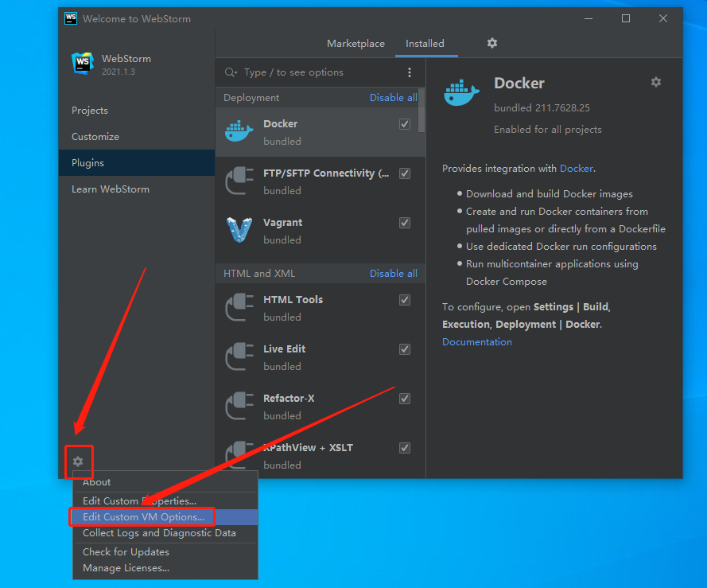707x588 pixels.
Task: Disable the XPathView + XSLT checkbox
Action: coord(405,448)
